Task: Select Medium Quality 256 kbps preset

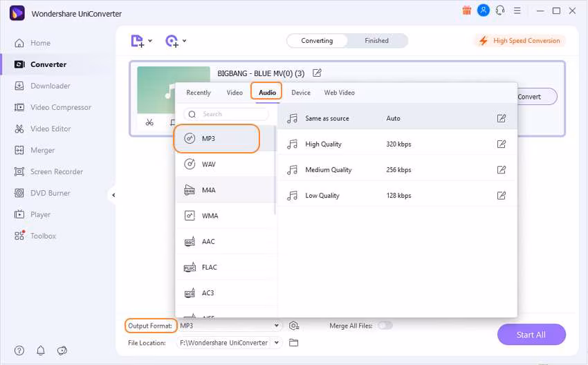Action: coord(398,170)
